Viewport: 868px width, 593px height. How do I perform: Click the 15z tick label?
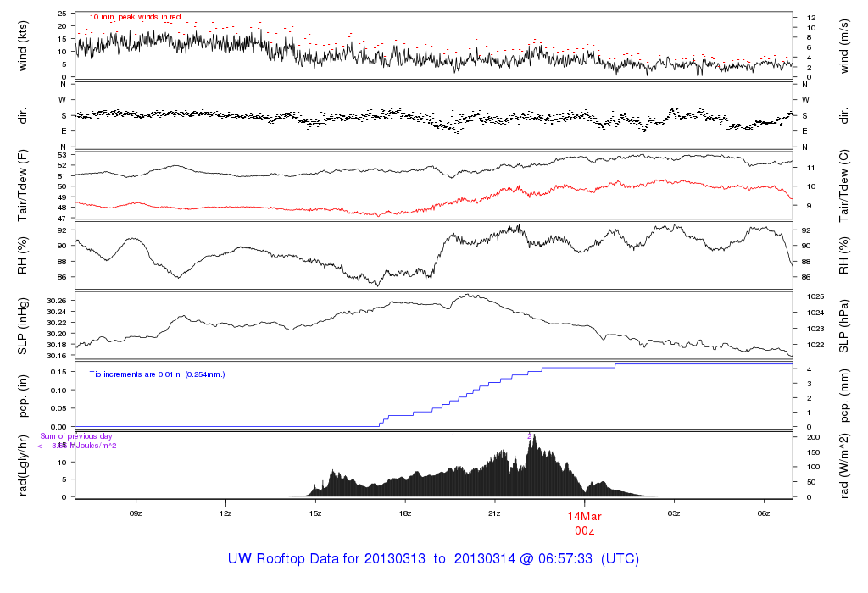[x=315, y=513]
